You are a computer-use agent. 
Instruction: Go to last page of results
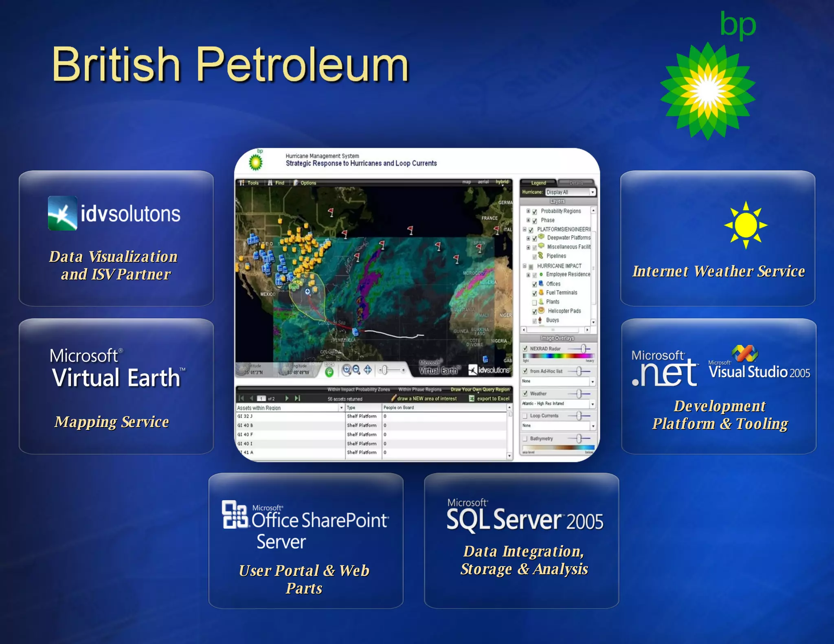(297, 398)
